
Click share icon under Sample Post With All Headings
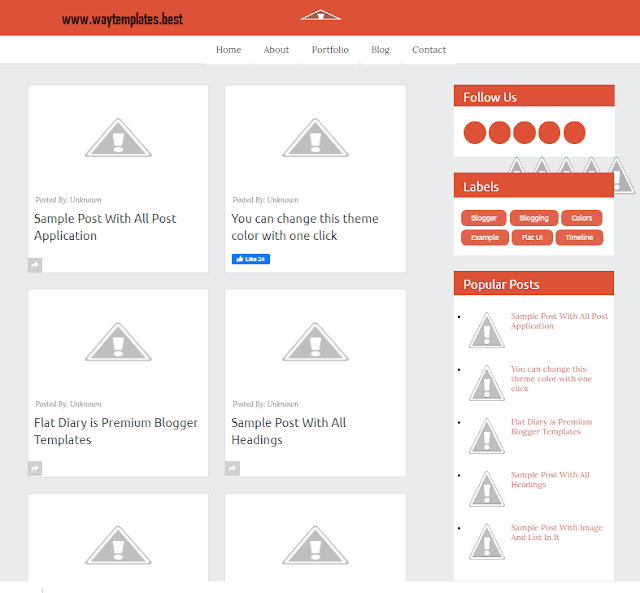coord(232,469)
